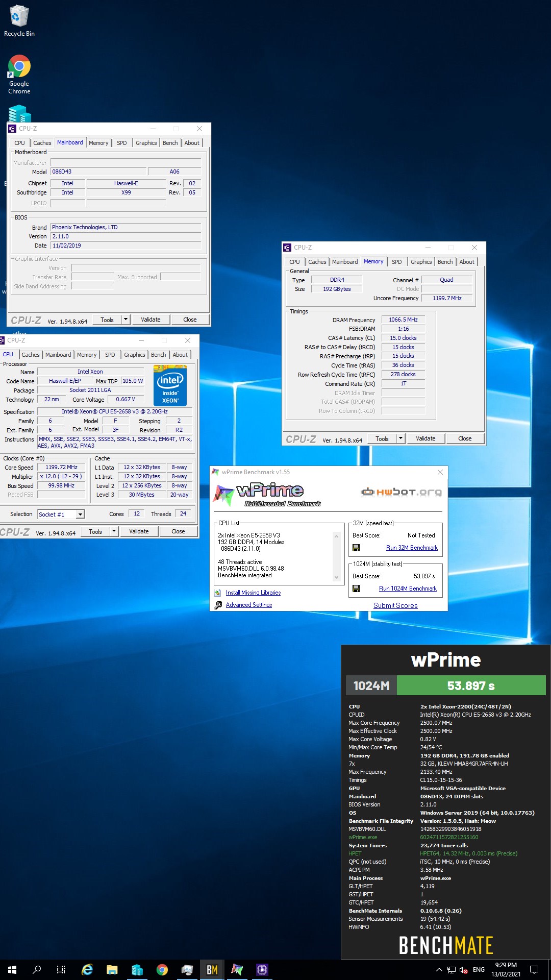Open the Action Center notifications icon
The image size is (551, 980).
click(x=534, y=970)
